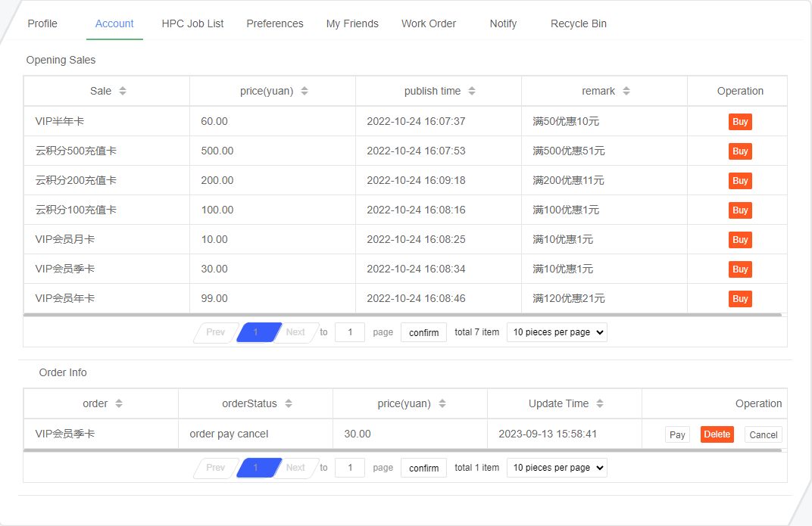Switch to the Notify tab

point(504,23)
